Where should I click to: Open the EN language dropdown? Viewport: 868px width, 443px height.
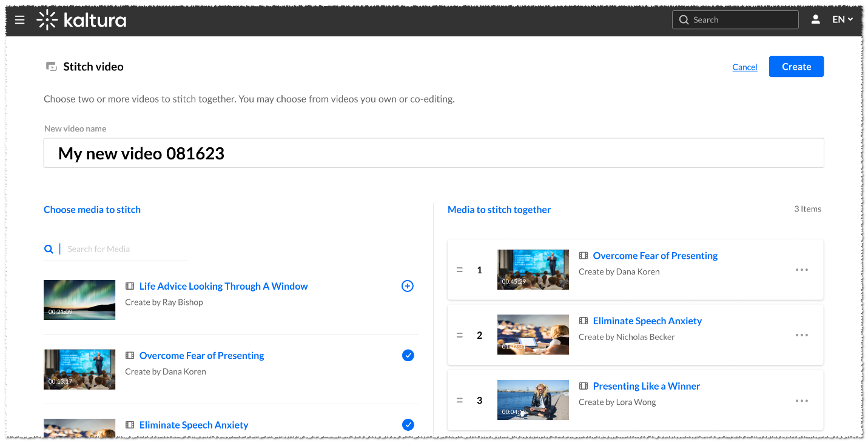point(843,19)
